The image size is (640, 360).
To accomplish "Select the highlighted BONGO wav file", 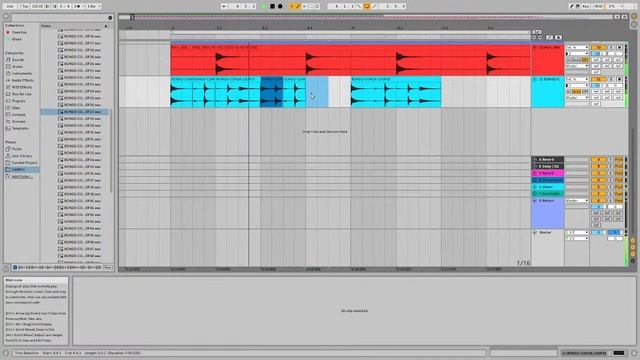I will pyautogui.click(x=74, y=111).
